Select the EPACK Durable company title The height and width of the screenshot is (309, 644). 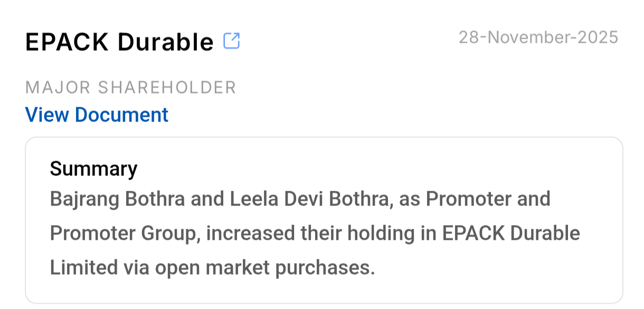point(119,42)
